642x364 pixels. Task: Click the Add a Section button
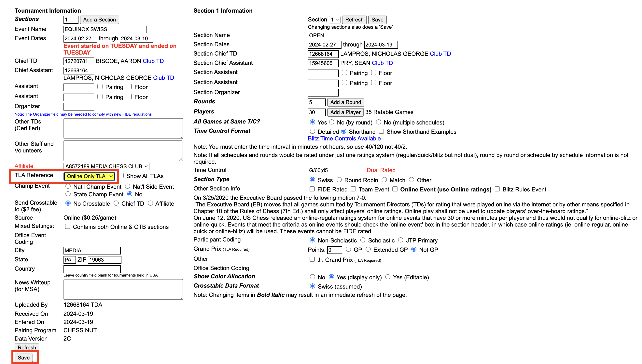99,19
